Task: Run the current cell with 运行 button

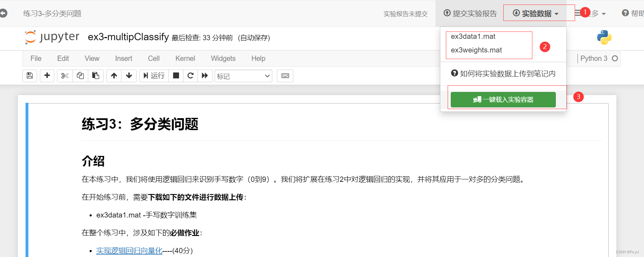Action: pyautogui.click(x=154, y=76)
